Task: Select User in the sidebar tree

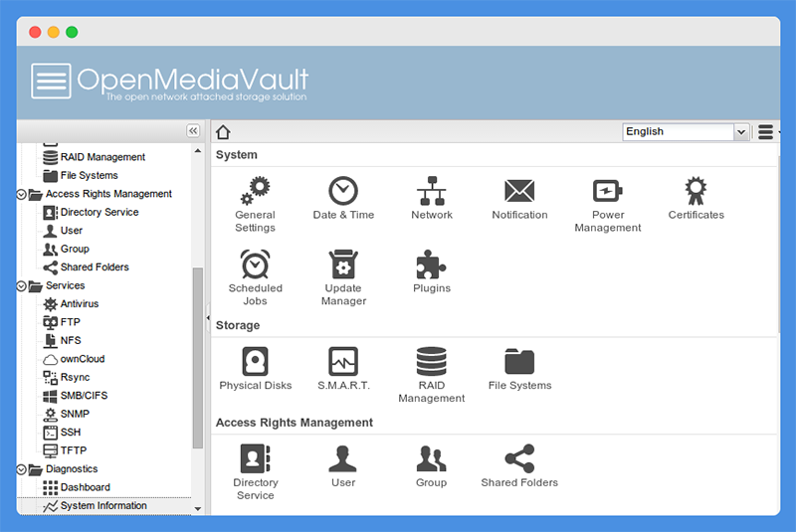Action: pos(63,231)
